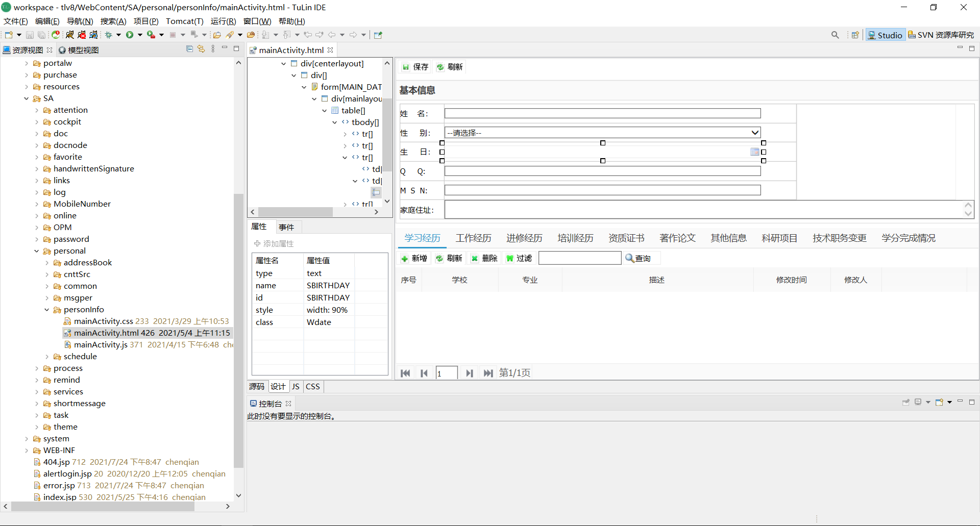Click the Save All icon in toolbar

(41, 35)
